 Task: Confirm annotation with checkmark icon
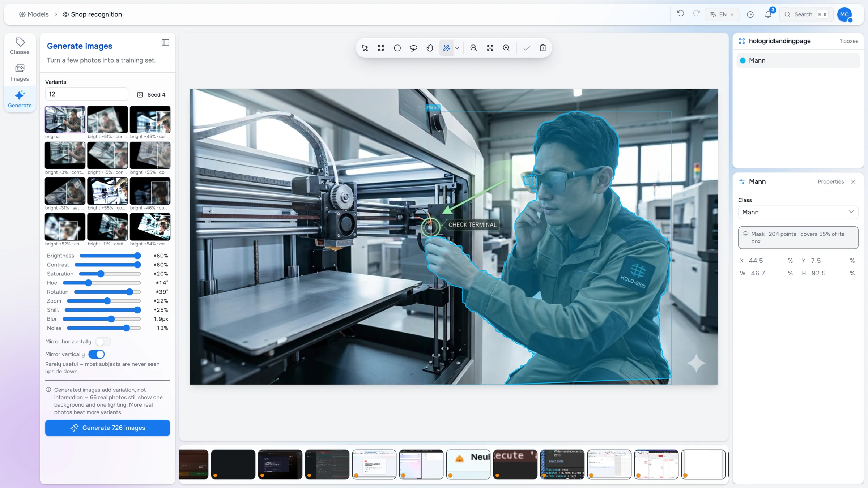[x=527, y=48]
